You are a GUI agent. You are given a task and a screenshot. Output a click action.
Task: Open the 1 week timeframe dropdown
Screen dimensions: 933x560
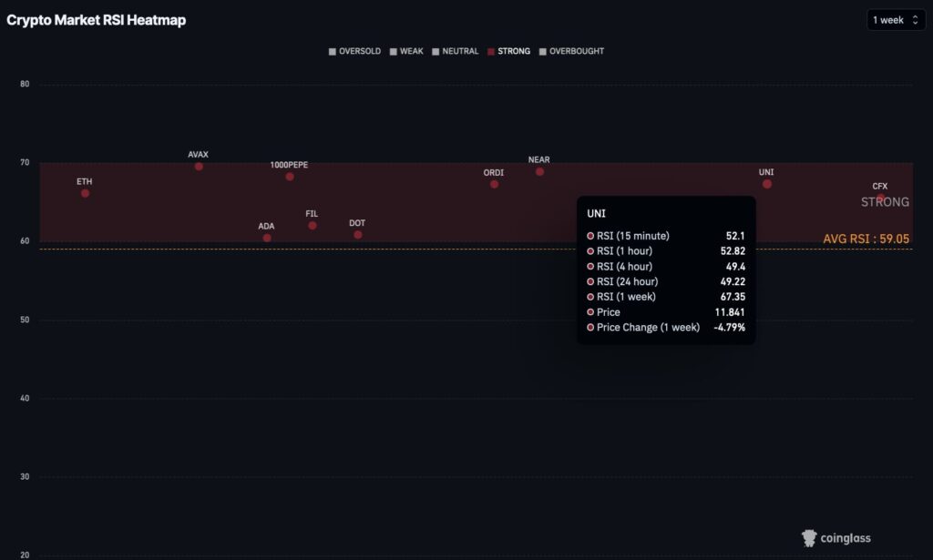click(x=896, y=20)
